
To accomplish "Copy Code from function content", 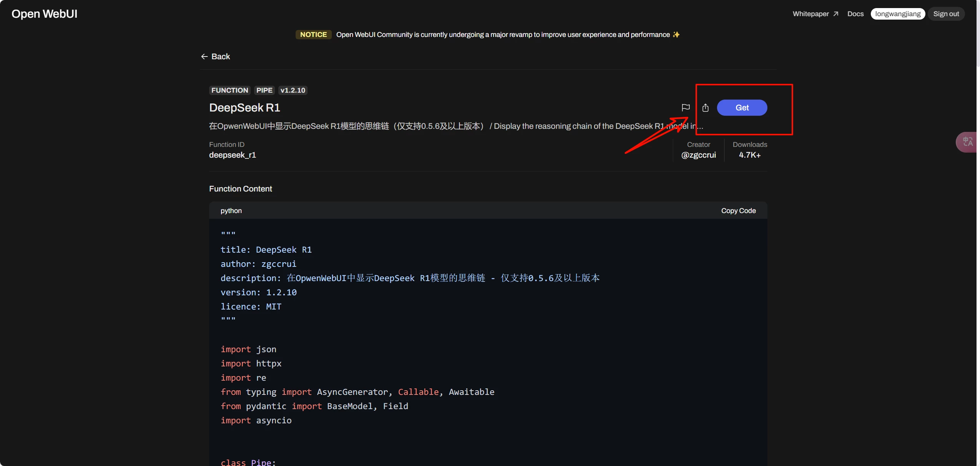I will (738, 211).
